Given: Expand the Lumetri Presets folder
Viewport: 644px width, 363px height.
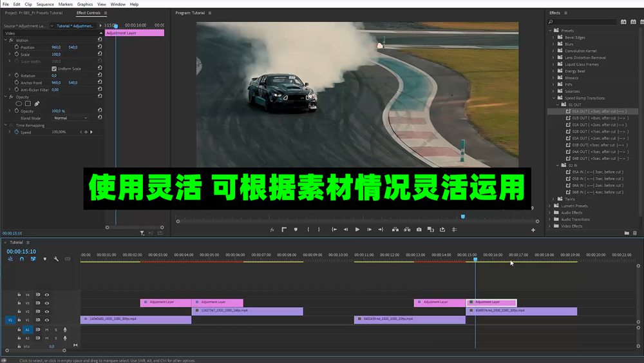Looking at the screenshot, I should (x=549, y=206).
